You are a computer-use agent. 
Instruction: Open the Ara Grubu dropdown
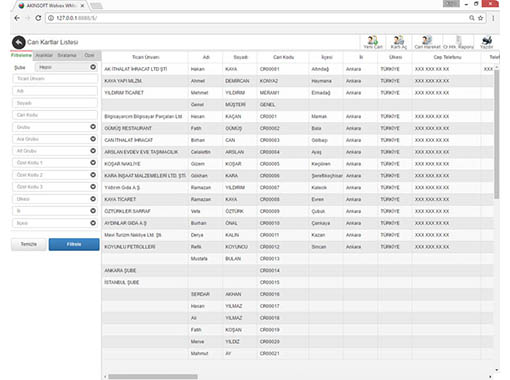point(55,139)
